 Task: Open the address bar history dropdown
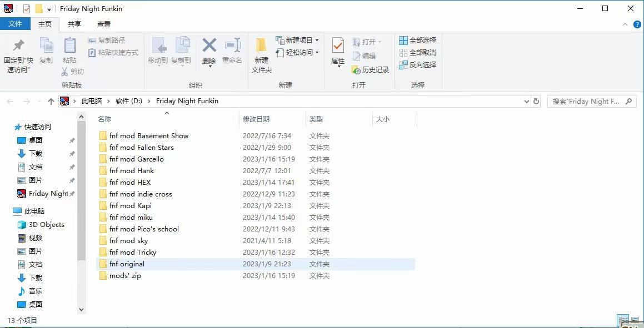[527, 102]
